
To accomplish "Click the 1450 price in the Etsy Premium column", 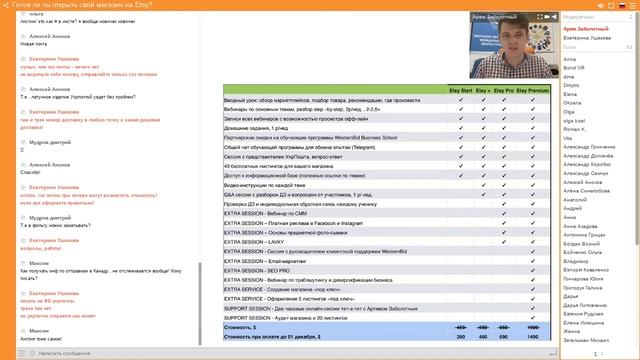I will [533, 337].
